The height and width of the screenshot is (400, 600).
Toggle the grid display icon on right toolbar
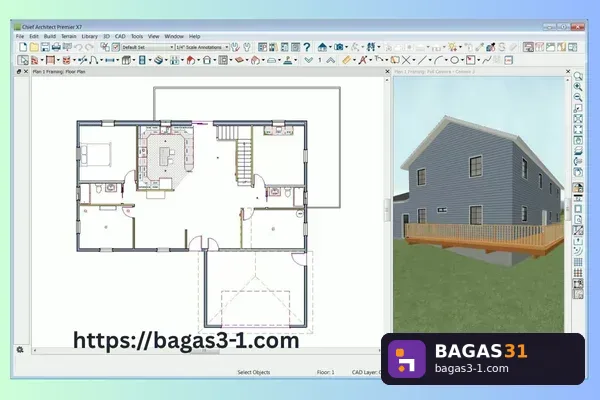[x=578, y=262]
